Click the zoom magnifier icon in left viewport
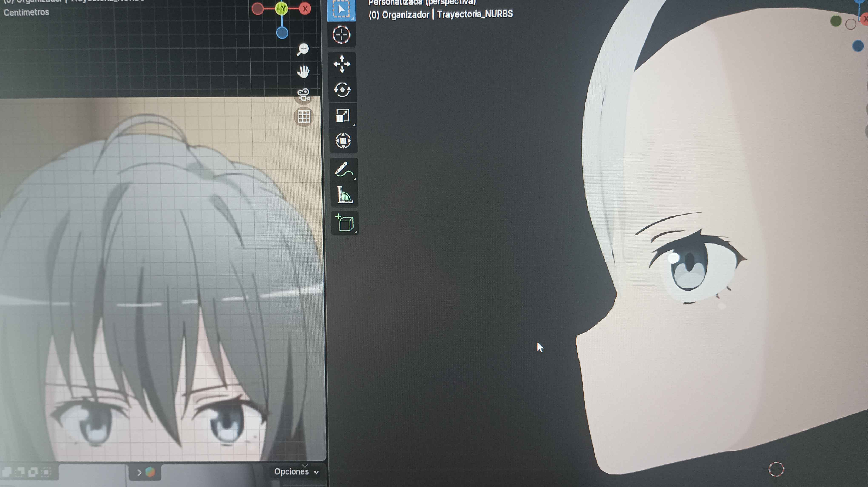868x487 pixels. point(303,50)
